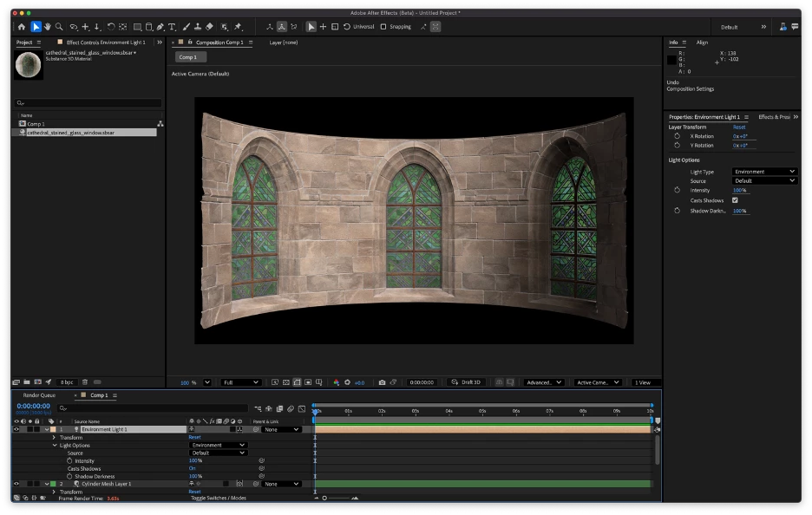
Task: Choose the Pen tool
Action: tap(160, 27)
